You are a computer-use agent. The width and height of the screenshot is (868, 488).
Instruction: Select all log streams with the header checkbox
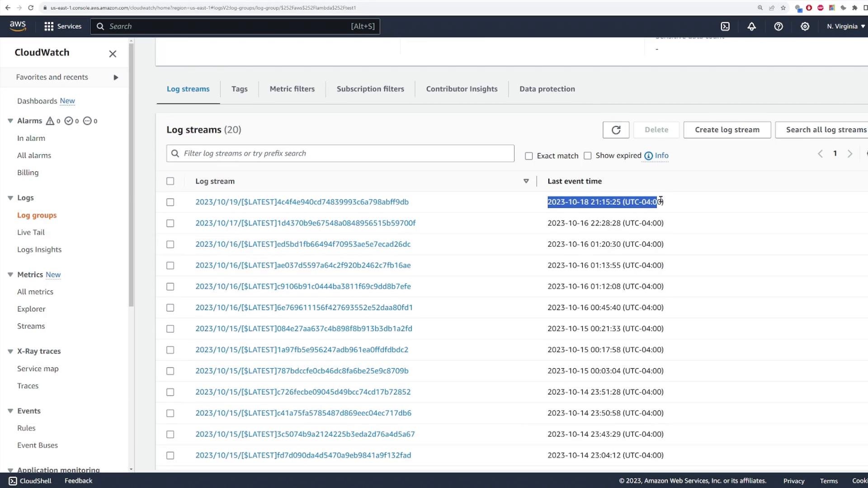(170, 181)
